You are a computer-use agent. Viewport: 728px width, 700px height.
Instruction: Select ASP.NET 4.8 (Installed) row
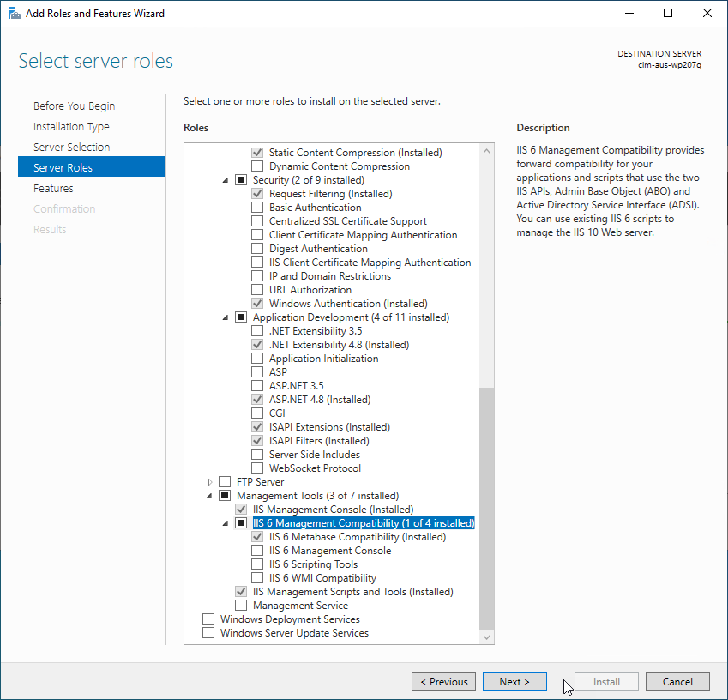point(320,400)
